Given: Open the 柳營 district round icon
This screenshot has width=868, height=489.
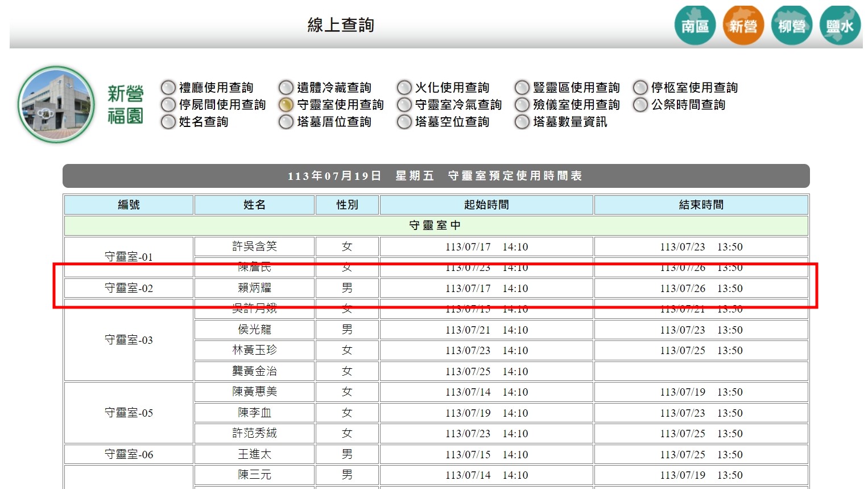Looking at the screenshot, I should pyautogui.click(x=791, y=26).
